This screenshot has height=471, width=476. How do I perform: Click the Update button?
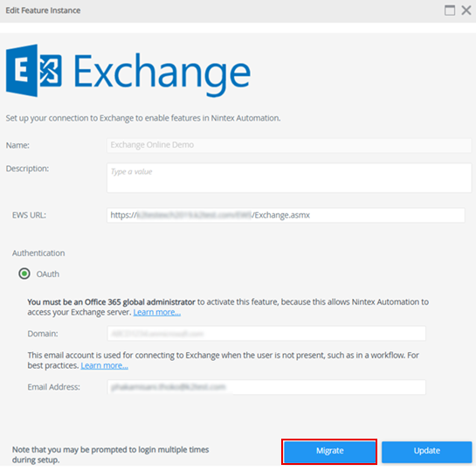pyautogui.click(x=426, y=451)
